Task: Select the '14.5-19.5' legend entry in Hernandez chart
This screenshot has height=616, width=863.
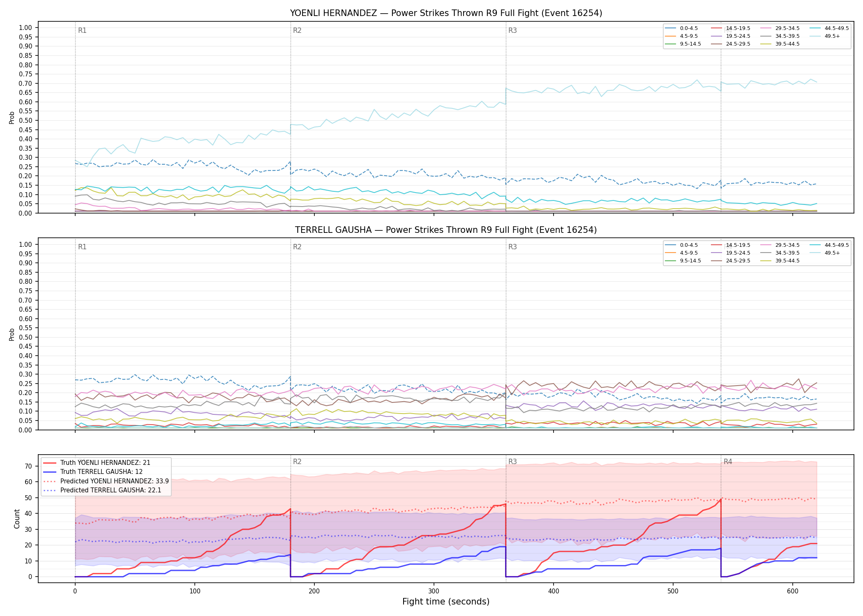Action: pos(731,28)
